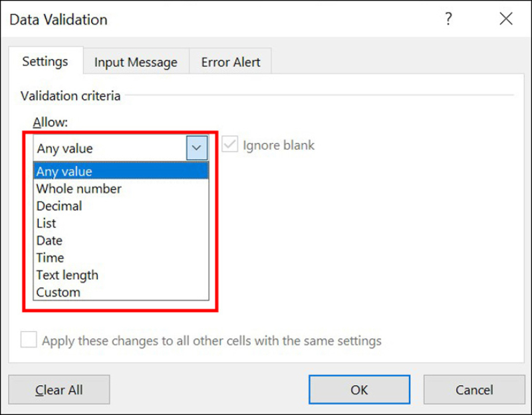Enable applying changes to cells with same settings
Viewport: 532px width, 415px height.
pos(29,340)
